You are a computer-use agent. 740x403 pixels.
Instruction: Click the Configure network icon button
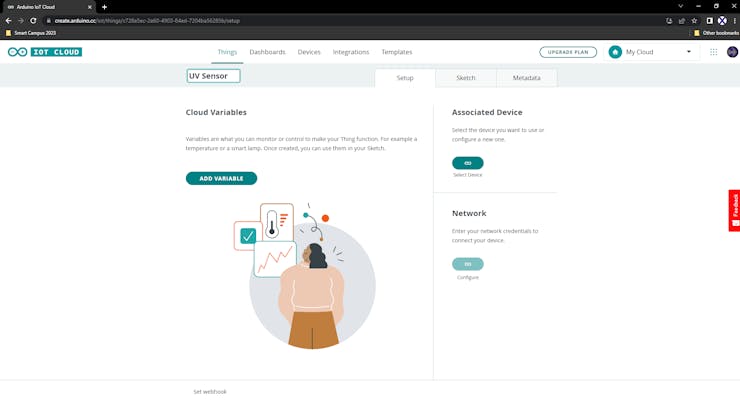[468, 264]
